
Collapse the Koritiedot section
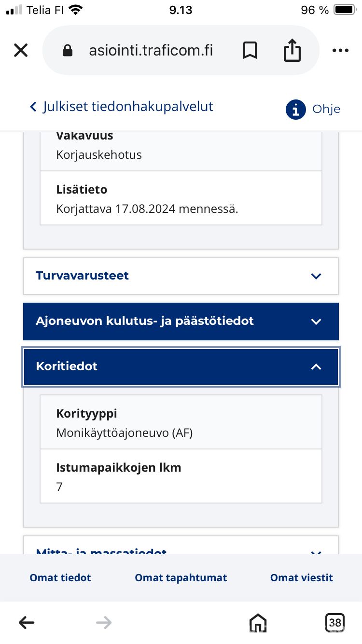click(181, 366)
